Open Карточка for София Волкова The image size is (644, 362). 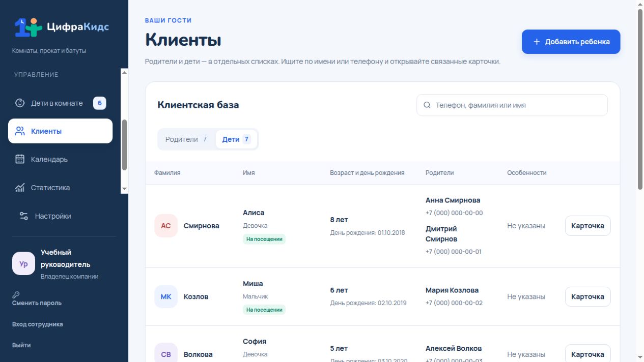[587, 353]
